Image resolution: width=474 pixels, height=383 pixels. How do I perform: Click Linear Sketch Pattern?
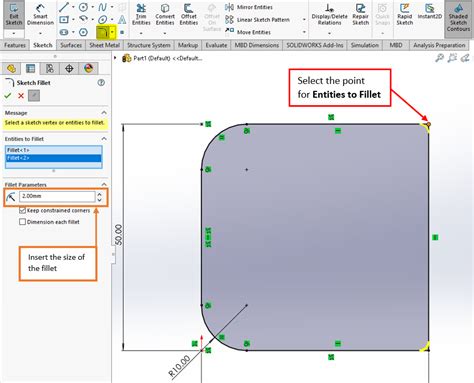click(257, 20)
